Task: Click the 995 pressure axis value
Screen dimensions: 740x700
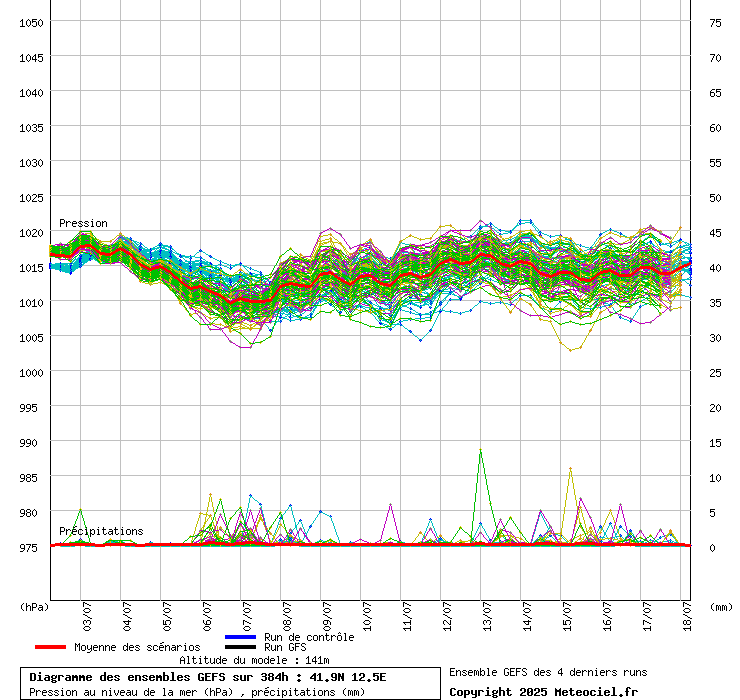Action: click(28, 407)
